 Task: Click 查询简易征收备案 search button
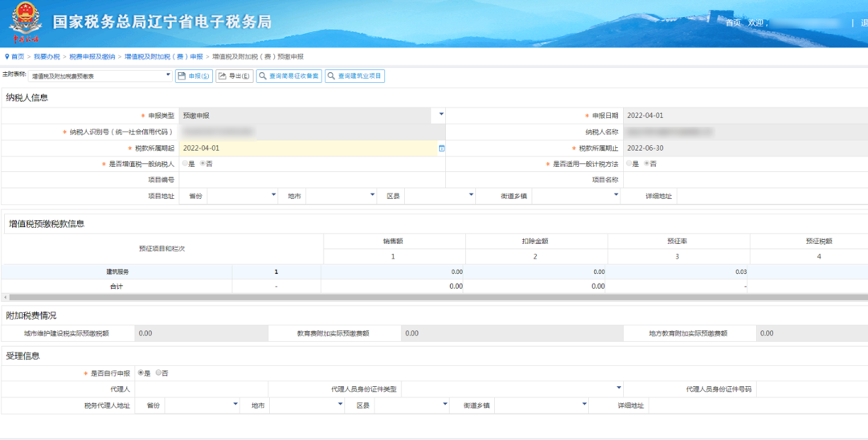tap(289, 76)
